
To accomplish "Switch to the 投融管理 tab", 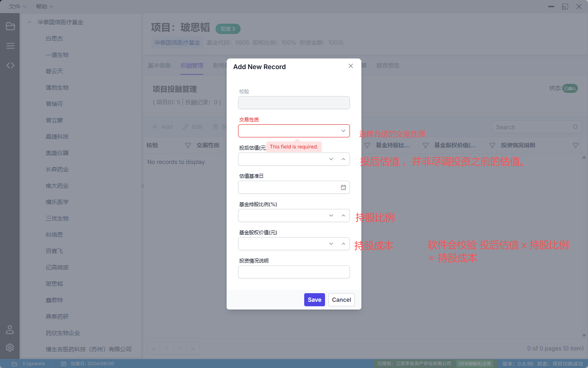I will click(192, 65).
